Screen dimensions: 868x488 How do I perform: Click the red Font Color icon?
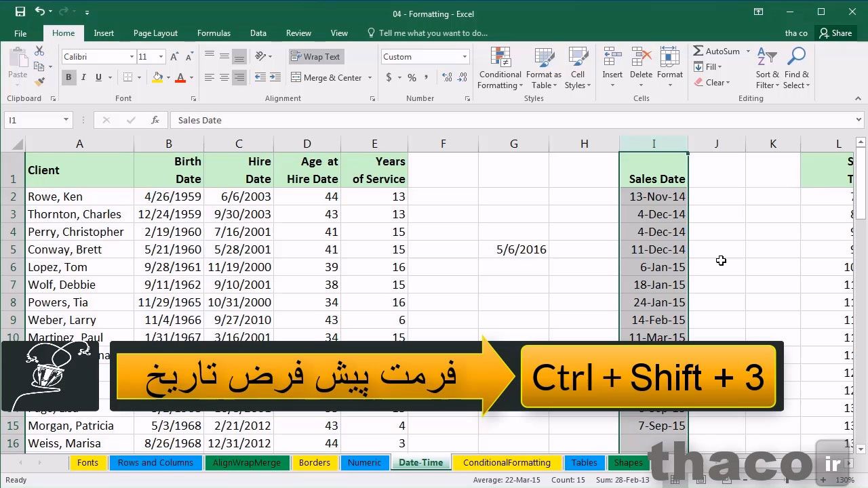pos(180,78)
